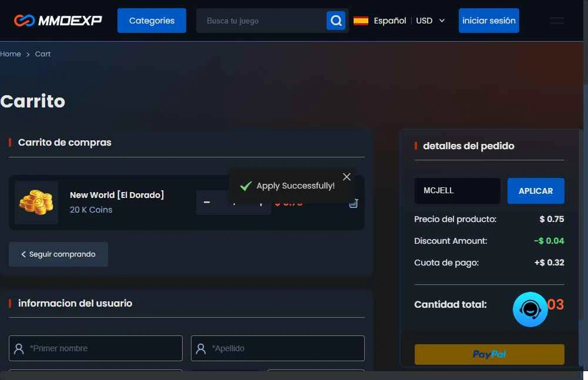Click the 'Cantidad total:' label
The height and width of the screenshot is (380, 588).
click(x=451, y=305)
